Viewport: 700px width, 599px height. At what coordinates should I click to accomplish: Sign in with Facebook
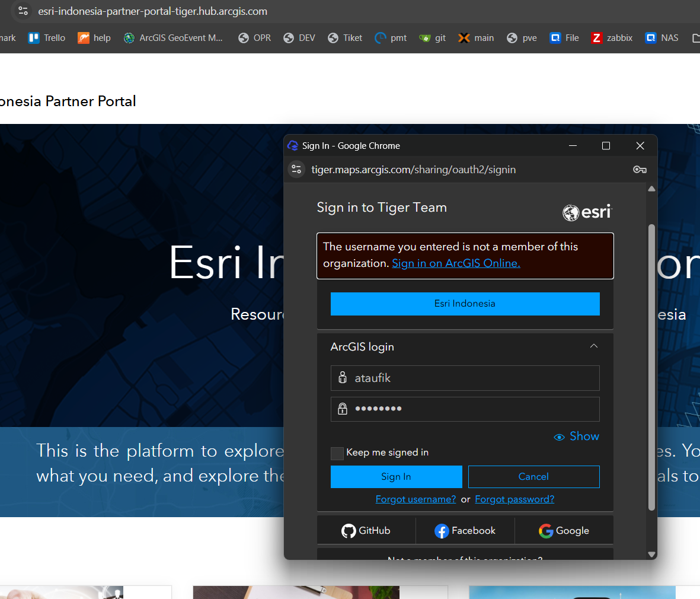coord(465,531)
